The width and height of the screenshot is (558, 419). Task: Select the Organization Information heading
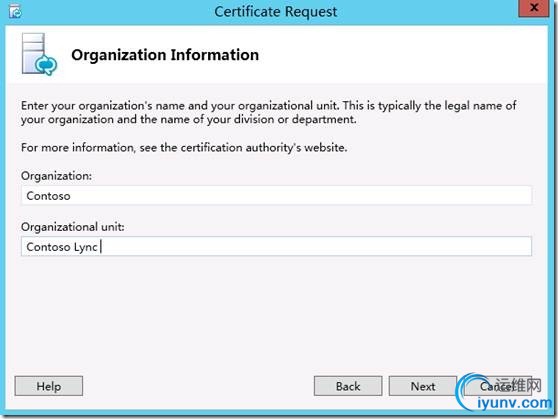click(165, 55)
